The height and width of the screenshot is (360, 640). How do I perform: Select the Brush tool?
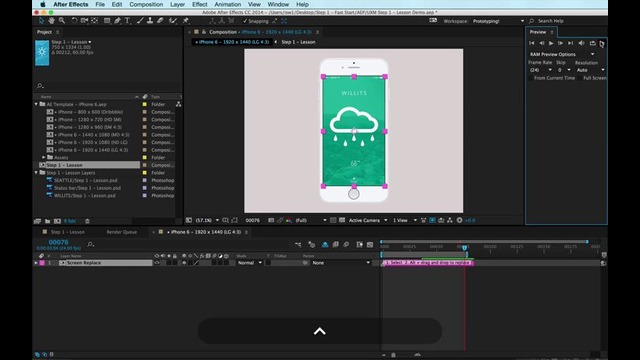click(x=140, y=21)
